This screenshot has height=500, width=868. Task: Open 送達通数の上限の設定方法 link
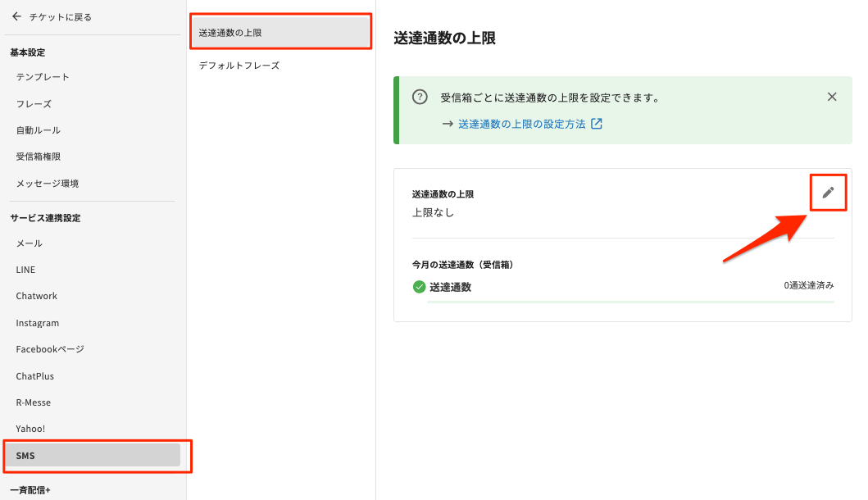(521, 124)
